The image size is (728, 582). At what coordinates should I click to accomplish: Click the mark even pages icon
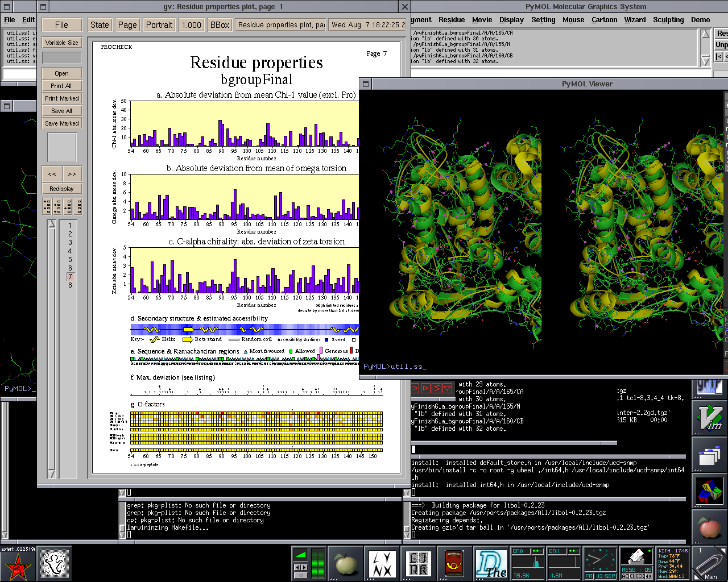coord(57,206)
